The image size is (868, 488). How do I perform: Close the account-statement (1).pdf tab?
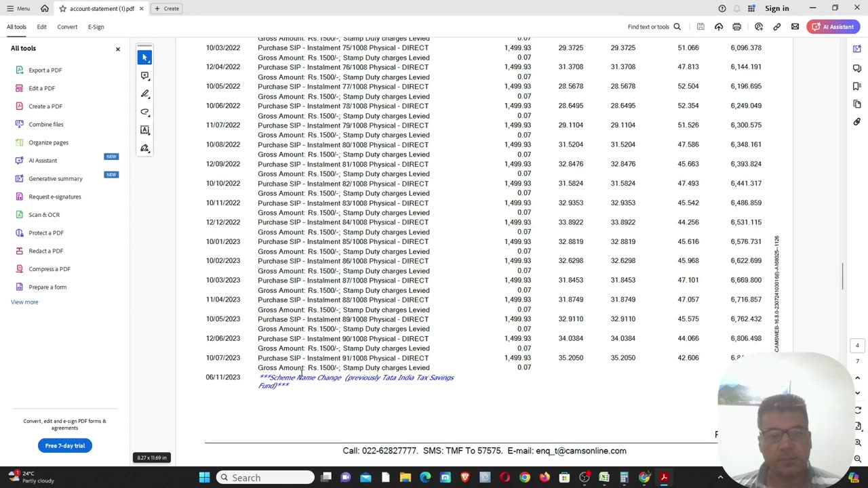(x=141, y=9)
